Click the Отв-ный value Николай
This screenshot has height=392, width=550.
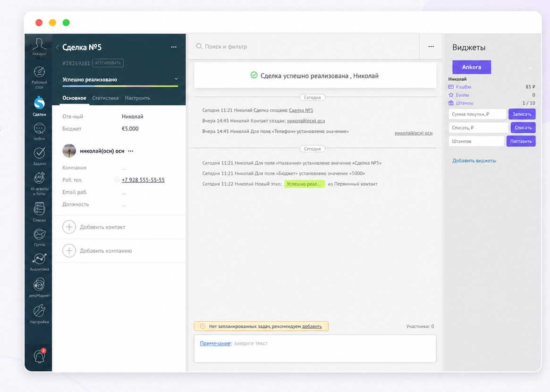point(133,117)
